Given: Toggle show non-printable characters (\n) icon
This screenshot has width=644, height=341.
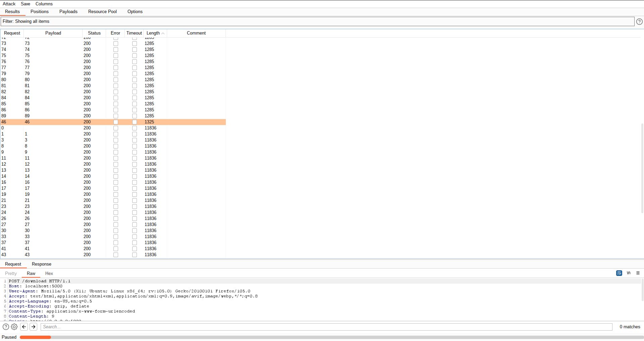Looking at the screenshot, I should (x=629, y=273).
